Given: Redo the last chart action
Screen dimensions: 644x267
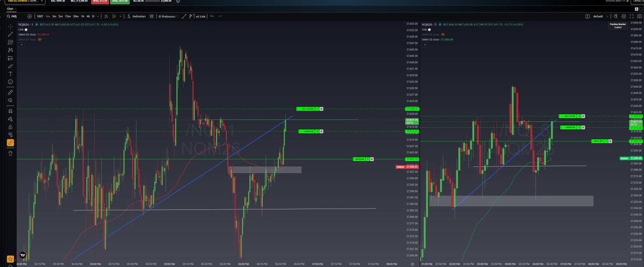Looking at the screenshot, I should click(220, 17).
